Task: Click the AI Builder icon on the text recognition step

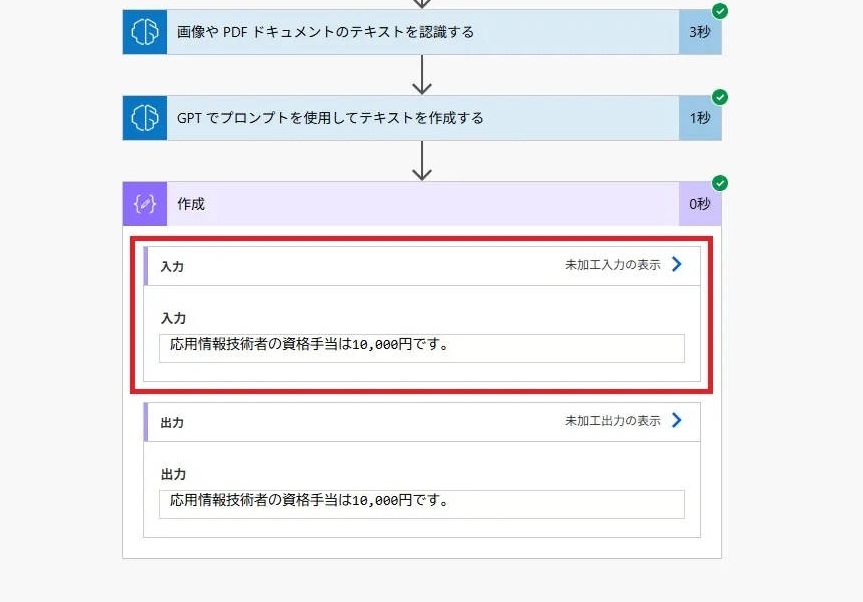Action: (x=145, y=32)
